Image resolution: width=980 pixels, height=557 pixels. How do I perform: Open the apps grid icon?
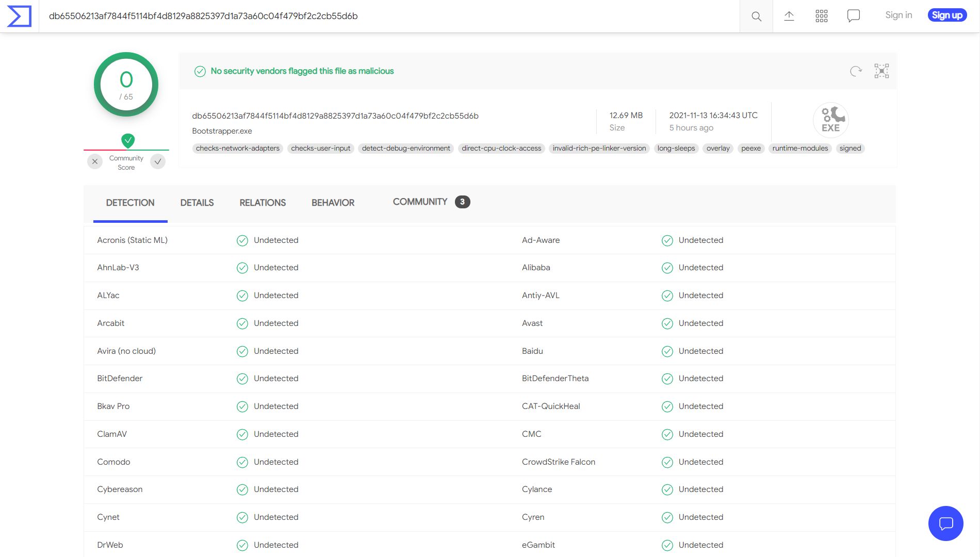coord(822,16)
